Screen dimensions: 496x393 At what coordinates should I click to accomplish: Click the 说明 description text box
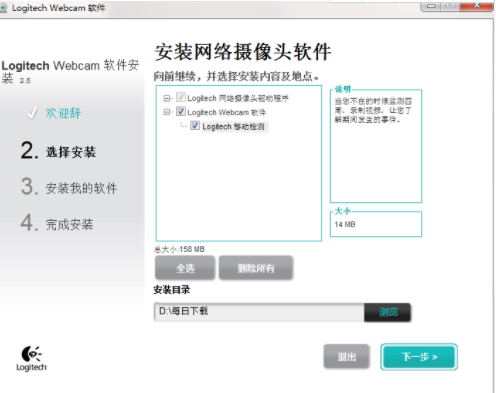coord(376,146)
